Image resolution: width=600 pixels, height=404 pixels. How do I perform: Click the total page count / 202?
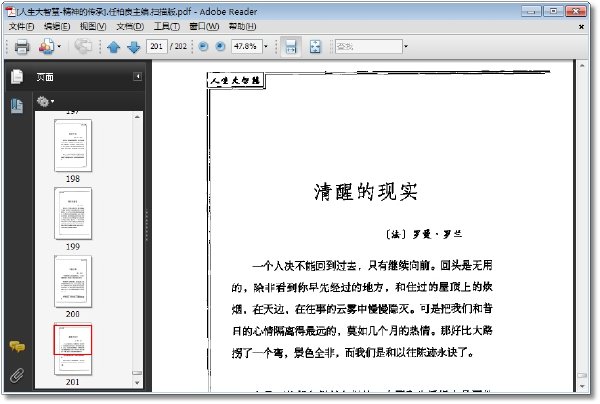[x=178, y=46]
